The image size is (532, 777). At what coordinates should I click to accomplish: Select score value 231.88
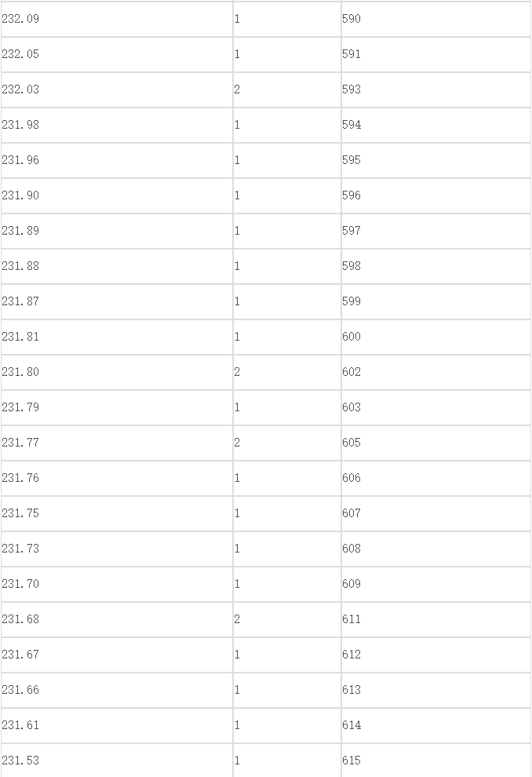coord(117,267)
